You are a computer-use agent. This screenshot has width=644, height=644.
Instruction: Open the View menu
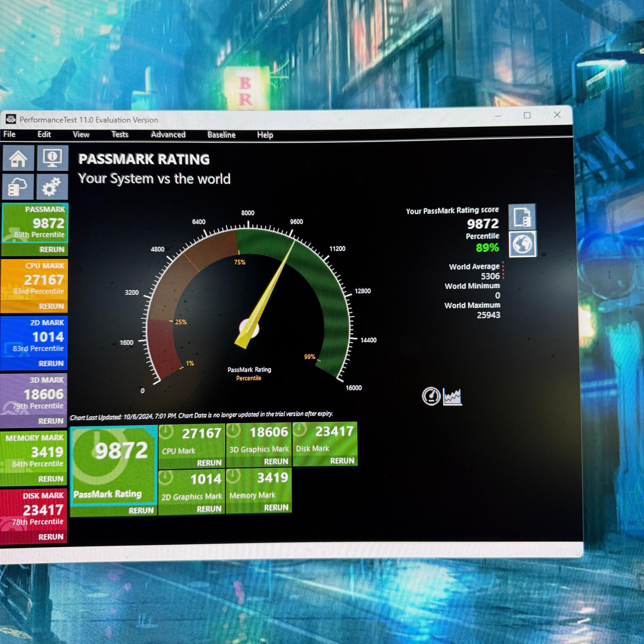[81, 134]
